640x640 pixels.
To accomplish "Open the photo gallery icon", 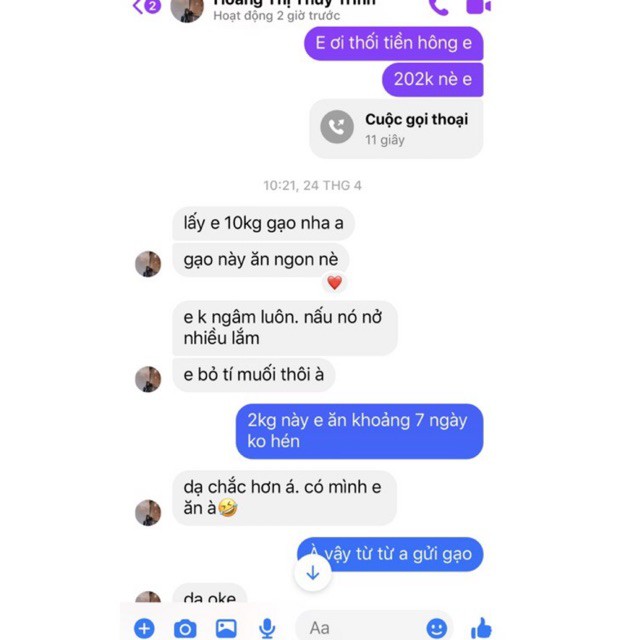I will (226, 628).
